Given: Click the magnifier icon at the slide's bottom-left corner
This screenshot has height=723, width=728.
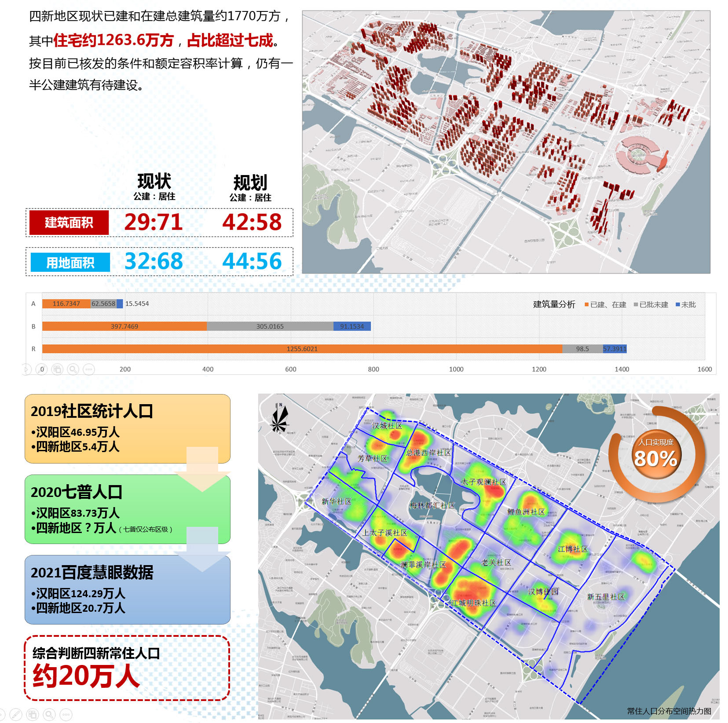Looking at the screenshot, I should (x=49, y=714).
